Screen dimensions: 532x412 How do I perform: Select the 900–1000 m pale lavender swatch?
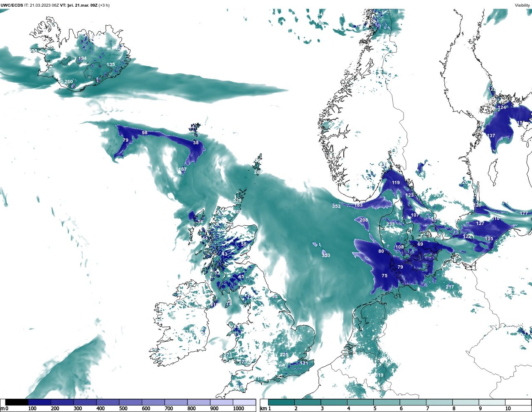222,402
